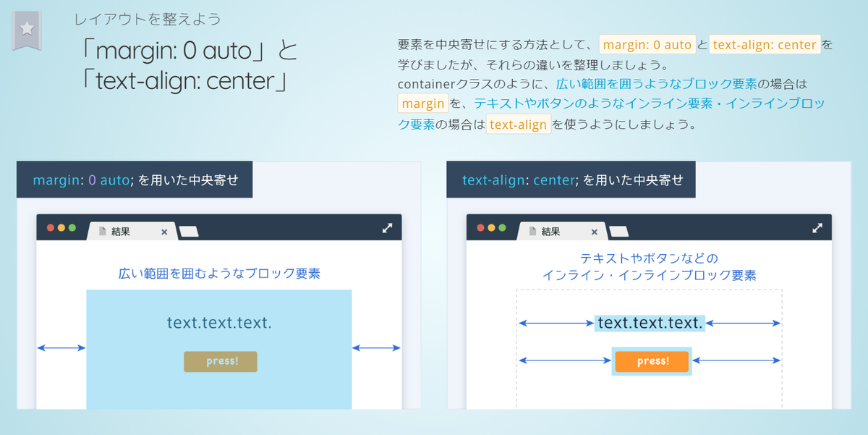Click text.text.text. inside the blue block
This screenshot has width=868, height=435.
pyautogui.click(x=219, y=323)
